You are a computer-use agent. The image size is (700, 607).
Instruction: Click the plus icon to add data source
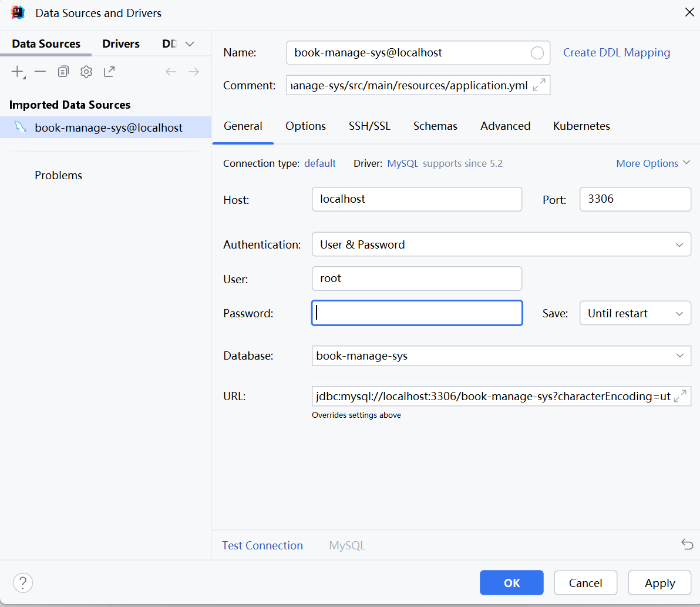(17, 72)
